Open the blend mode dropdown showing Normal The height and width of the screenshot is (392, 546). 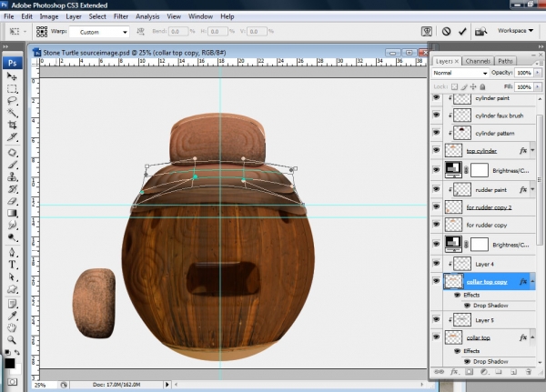tap(460, 73)
